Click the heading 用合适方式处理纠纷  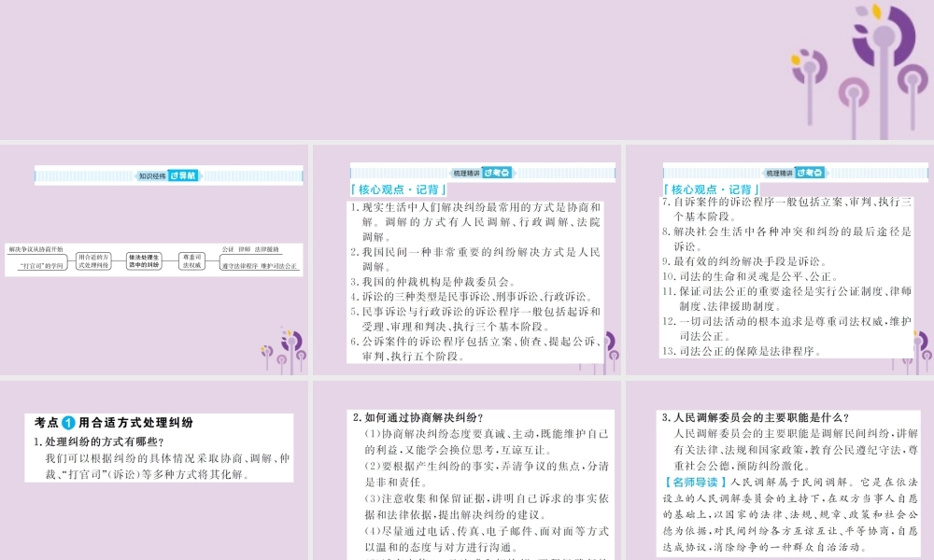click(x=135, y=423)
